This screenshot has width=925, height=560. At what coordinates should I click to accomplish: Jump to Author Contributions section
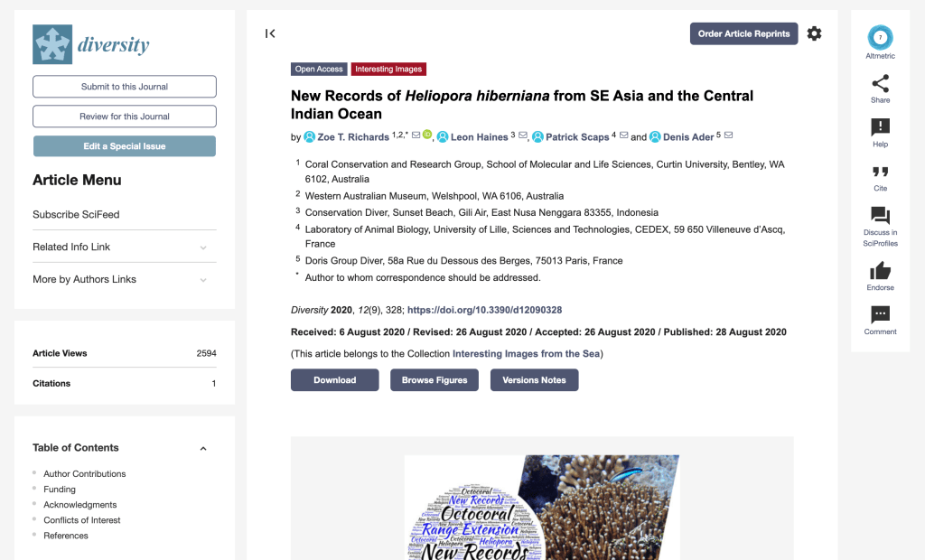(x=84, y=473)
